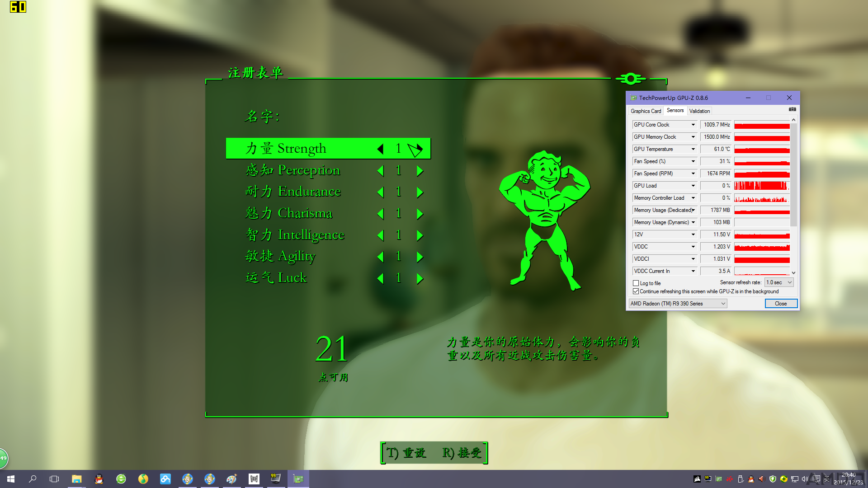This screenshot has width=868, height=488.
Task: Open the taskbar clock showing 20:40
Action: [849, 479]
